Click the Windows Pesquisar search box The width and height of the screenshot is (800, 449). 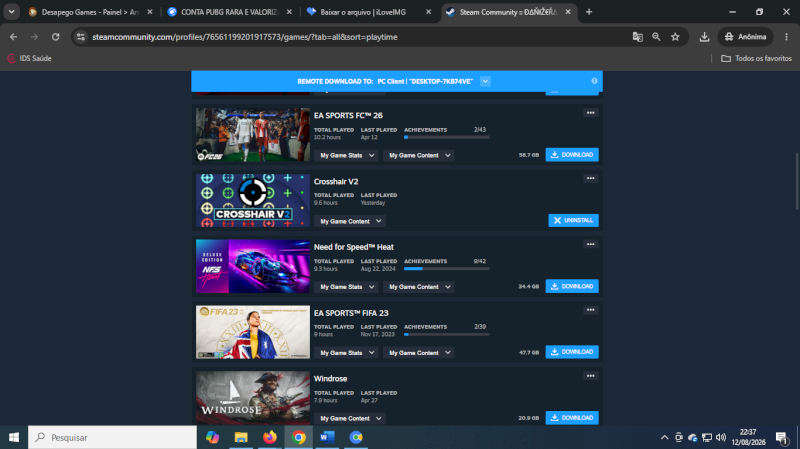pos(112,437)
